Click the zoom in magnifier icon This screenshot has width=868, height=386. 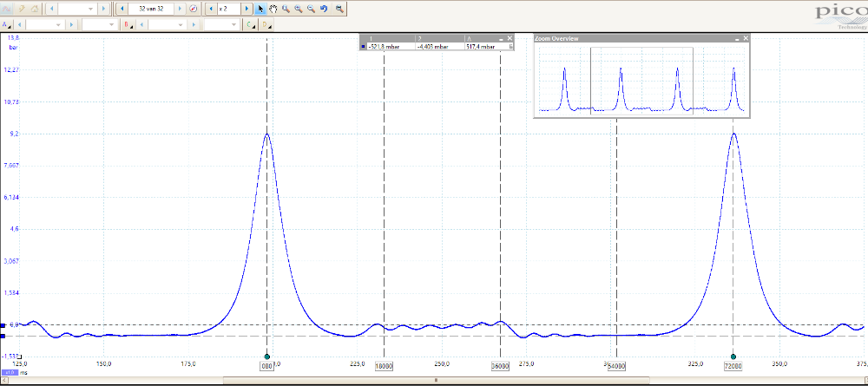[299, 8]
